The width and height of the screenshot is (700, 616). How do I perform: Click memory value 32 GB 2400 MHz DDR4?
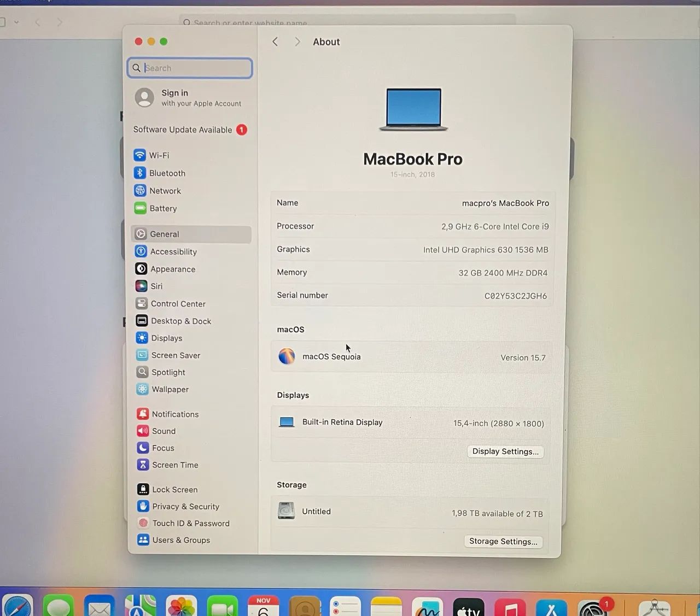(503, 273)
